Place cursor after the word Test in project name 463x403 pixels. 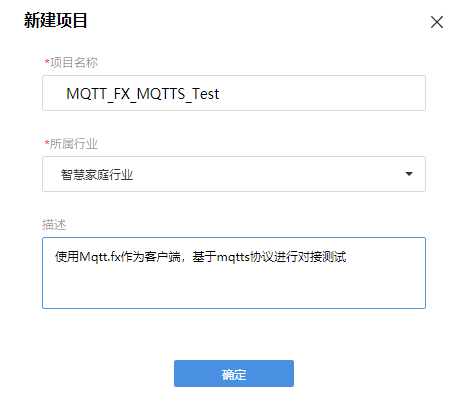pyautogui.click(x=220, y=94)
